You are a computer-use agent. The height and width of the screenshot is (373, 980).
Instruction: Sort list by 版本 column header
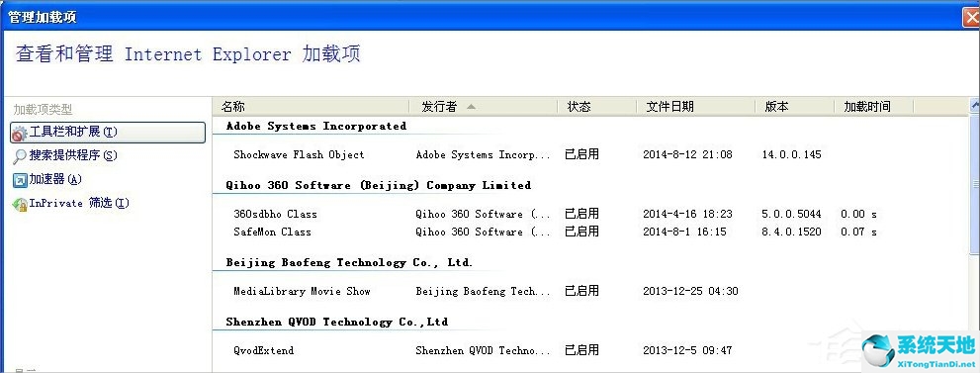794,107
